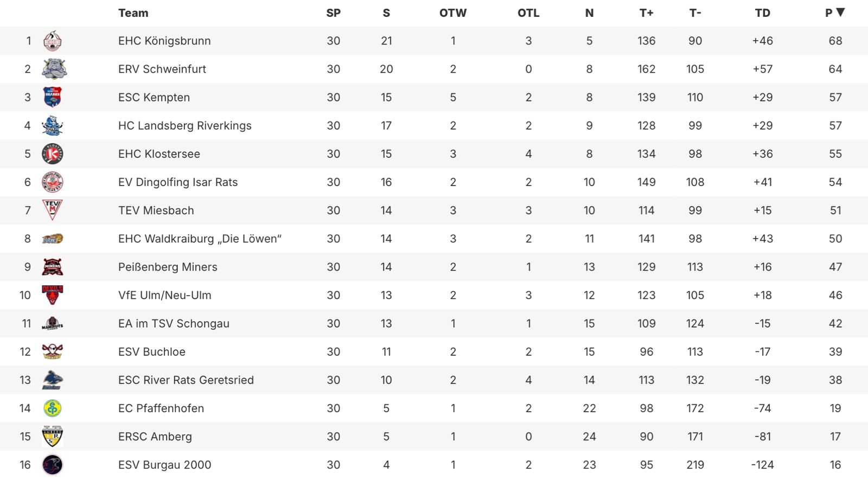
Task: Click the ERSC Amberg shield logo
Action: 52,437
